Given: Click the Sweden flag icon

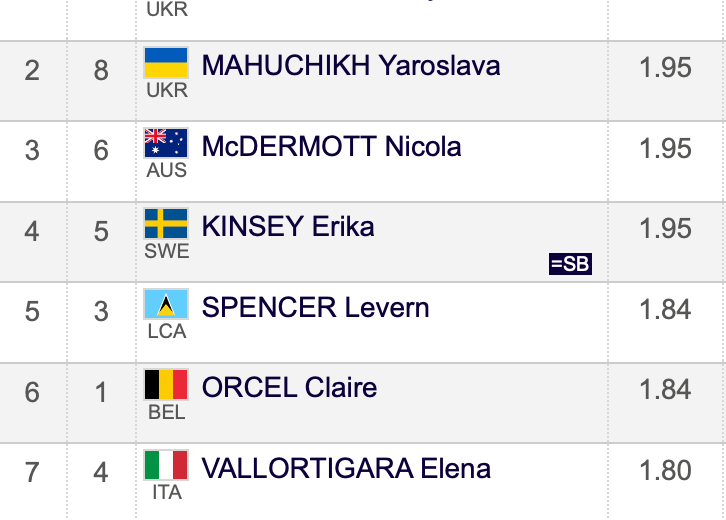Looking at the screenshot, I should pos(166,224).
